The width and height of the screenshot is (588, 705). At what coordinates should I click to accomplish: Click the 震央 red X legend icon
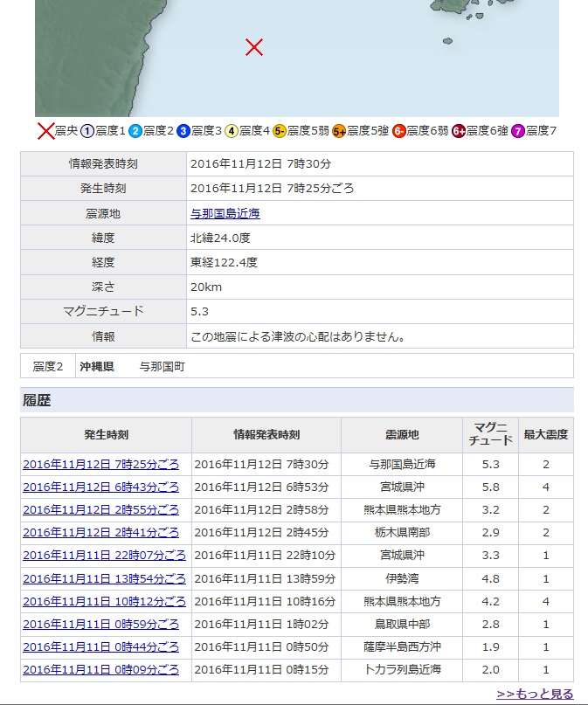[45, 131]
